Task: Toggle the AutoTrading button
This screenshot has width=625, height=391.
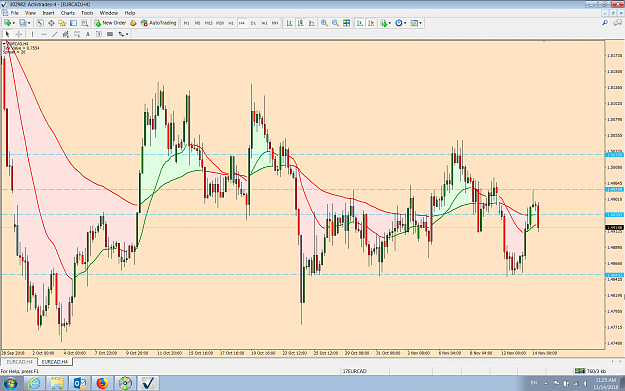Action: (158, 23)
